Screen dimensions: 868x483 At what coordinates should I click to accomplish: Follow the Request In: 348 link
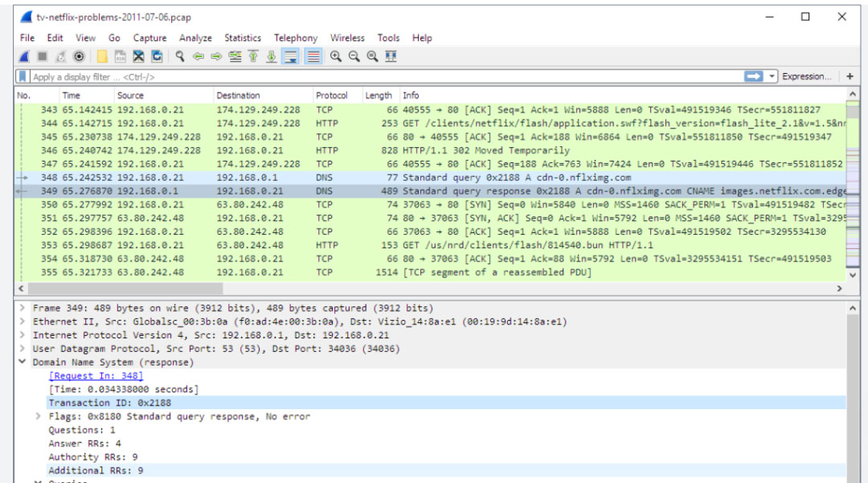pyautogui.click(x=96, y=375)
